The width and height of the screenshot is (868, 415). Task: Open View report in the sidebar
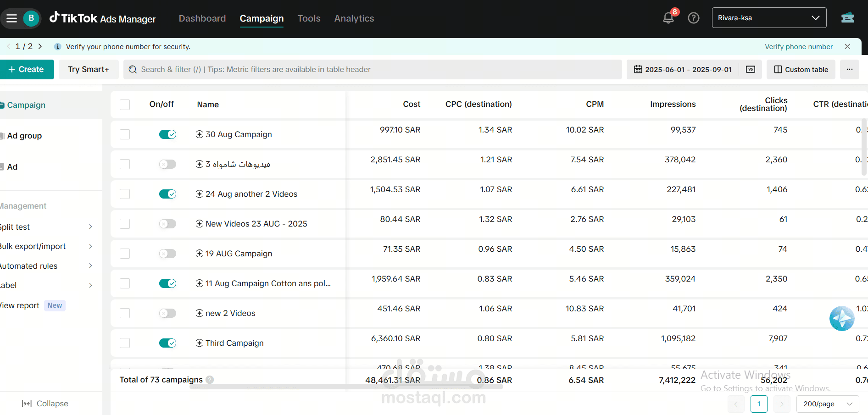tap(20, 305)
